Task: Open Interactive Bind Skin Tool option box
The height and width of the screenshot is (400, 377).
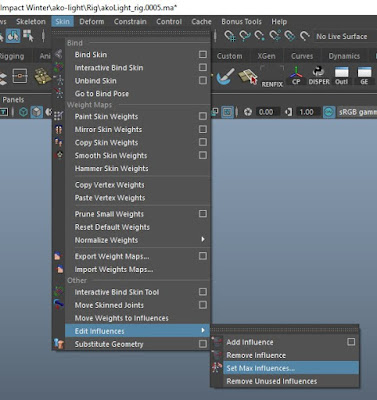Action: pyautogui.click(x=203, y=292)
